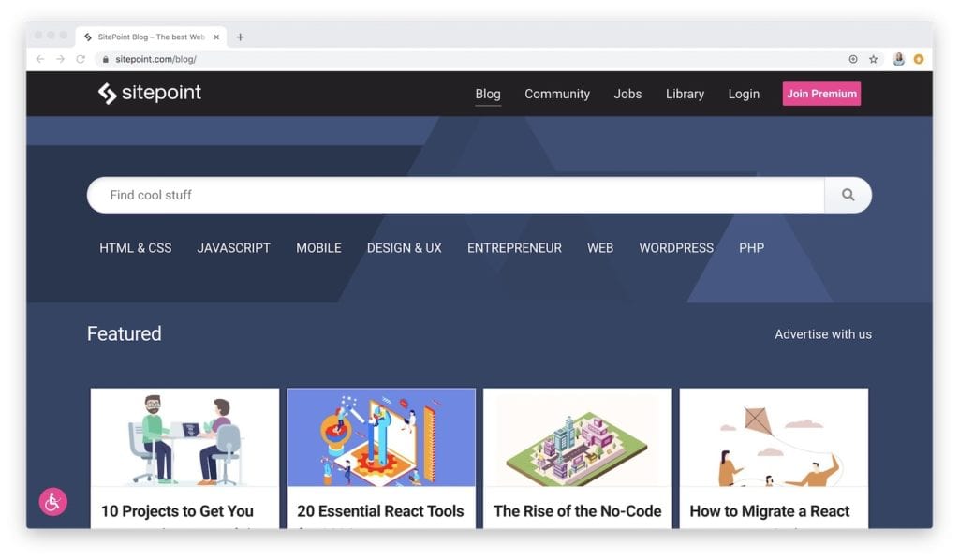Browse the HTML & CSS category
The height and width of the screenshot is (560, 959).
136,248
